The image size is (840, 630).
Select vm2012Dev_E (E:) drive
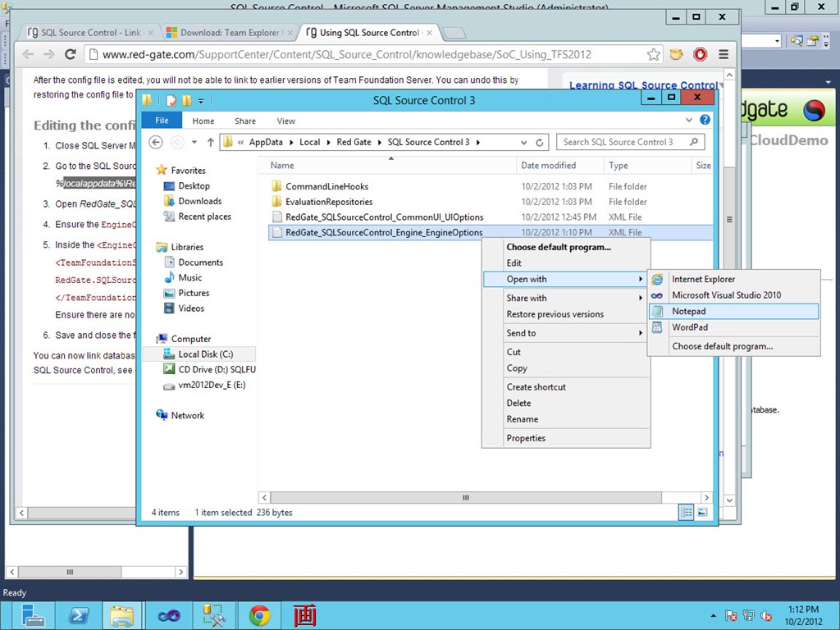212,386
